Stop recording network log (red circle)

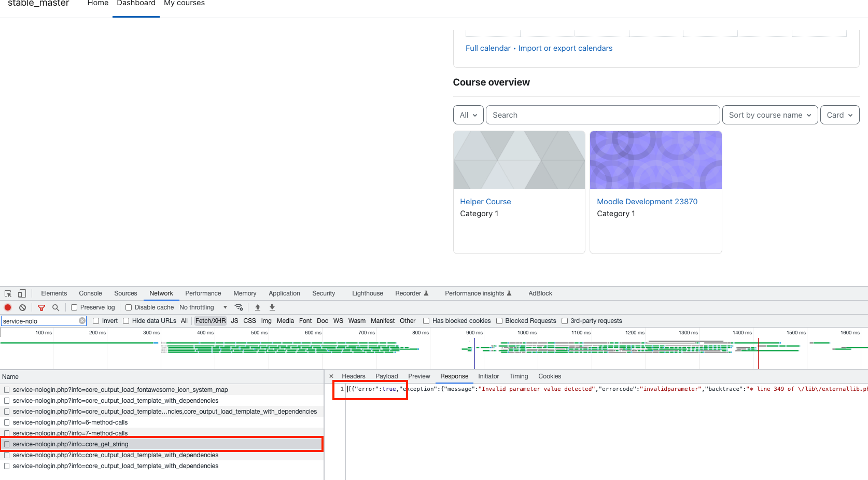pos(8,307)
